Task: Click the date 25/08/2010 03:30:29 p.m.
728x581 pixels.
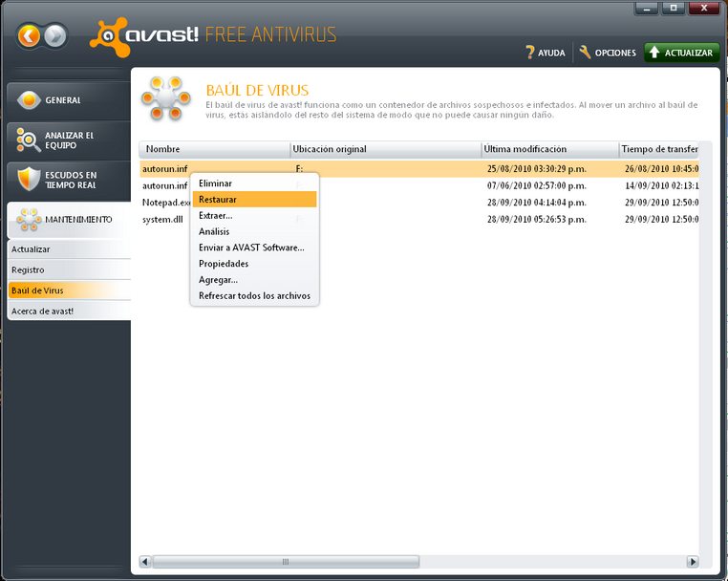Action: tap(537, 169)
